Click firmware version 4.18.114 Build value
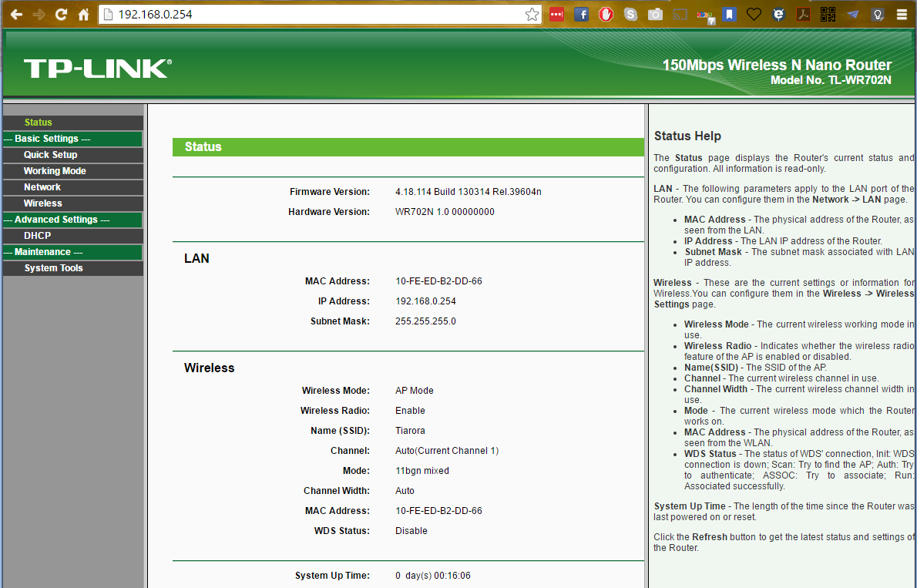Image resolution: width=917 pixels, height=588 pixels. [x=468, y=192]
